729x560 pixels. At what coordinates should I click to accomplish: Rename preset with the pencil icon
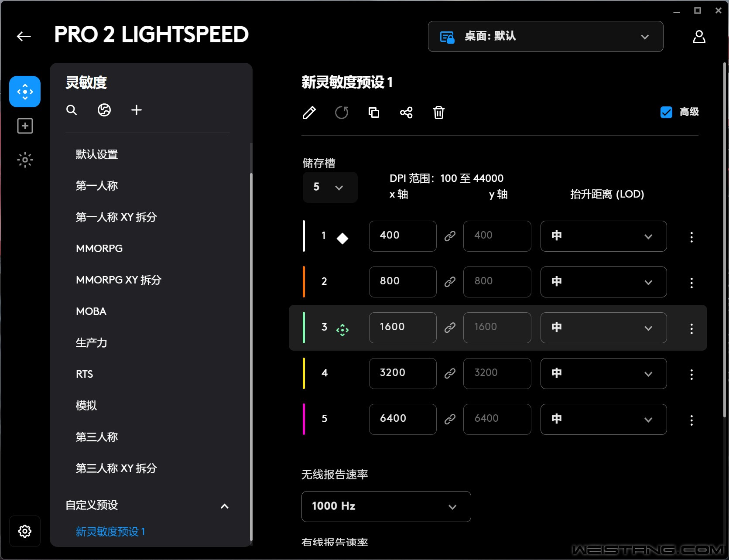309,113
